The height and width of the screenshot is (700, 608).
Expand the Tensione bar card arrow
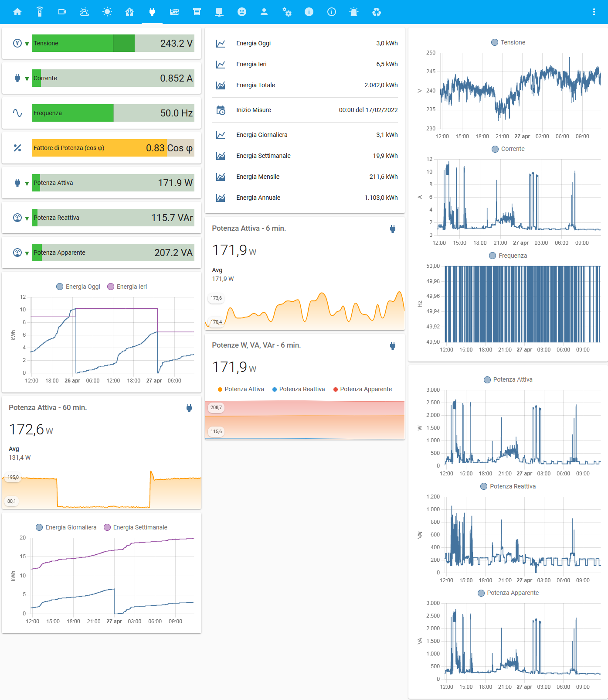pos(27,44)
